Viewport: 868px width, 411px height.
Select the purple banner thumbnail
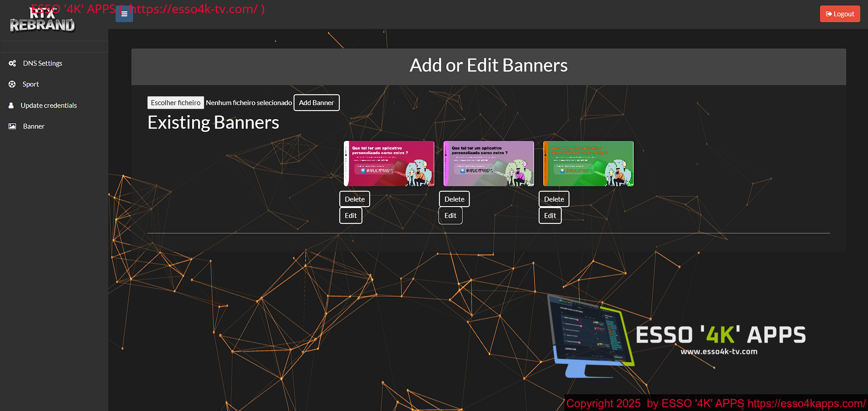click(489, 164)
